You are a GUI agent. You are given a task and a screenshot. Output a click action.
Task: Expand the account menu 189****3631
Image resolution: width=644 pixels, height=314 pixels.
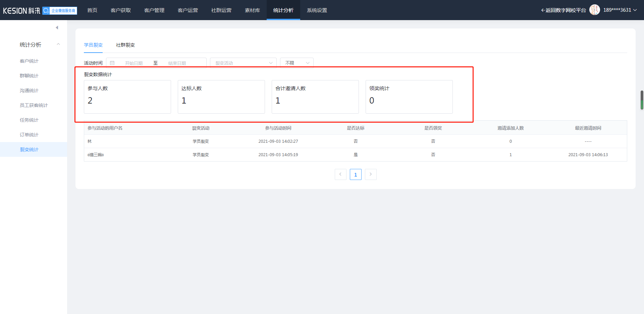(620, 10)
